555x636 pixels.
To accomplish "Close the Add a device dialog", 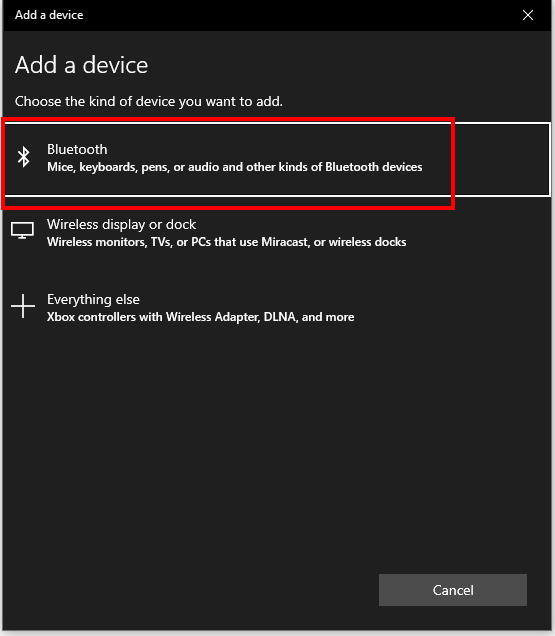I will [528, 15].
